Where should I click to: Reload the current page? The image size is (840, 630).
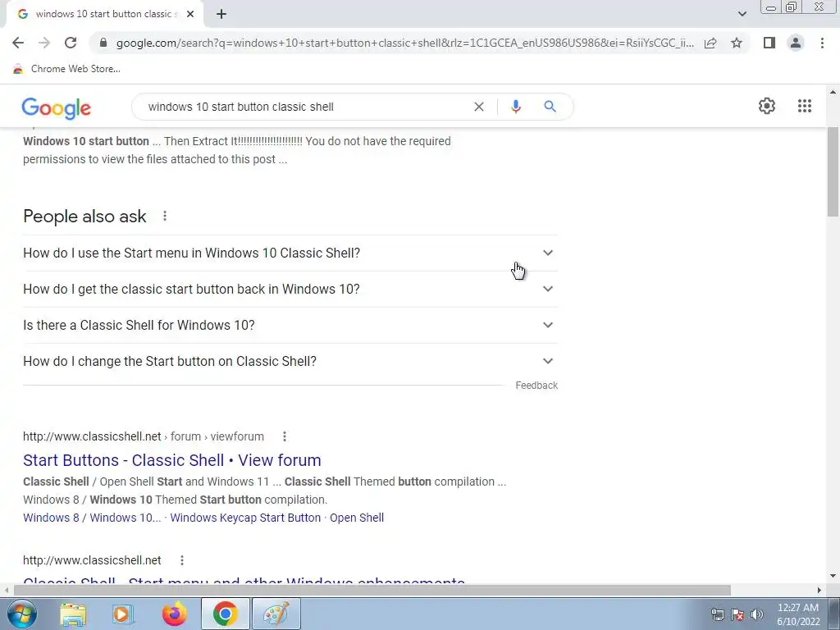71,43
